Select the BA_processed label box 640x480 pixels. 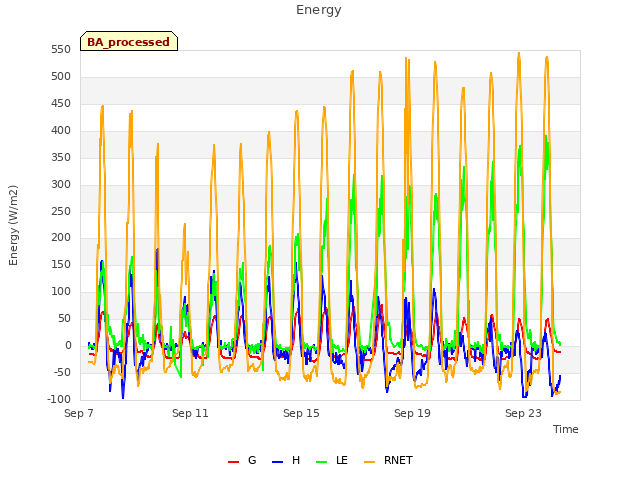click(x=129, y=41)
